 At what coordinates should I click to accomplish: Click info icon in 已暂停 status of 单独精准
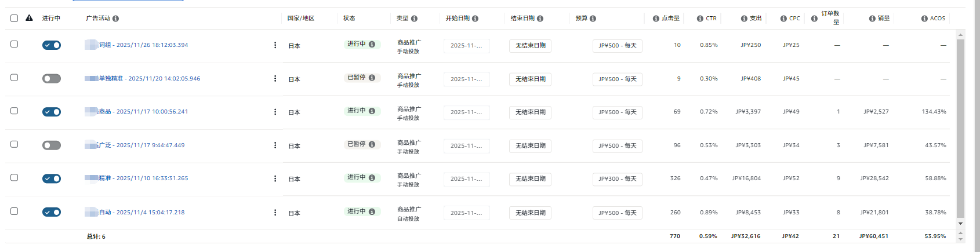point(372,78)
